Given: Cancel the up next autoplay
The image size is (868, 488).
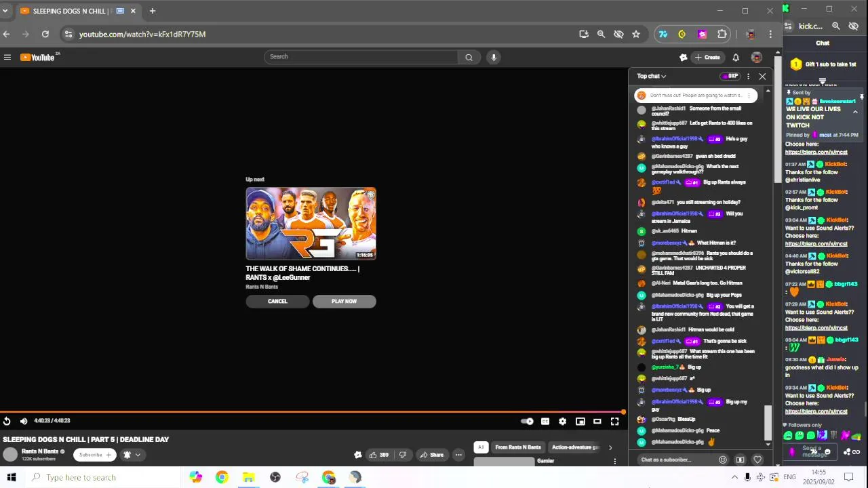Looking at the screenshot, I should pyautogui.click(x=277, y=301).
